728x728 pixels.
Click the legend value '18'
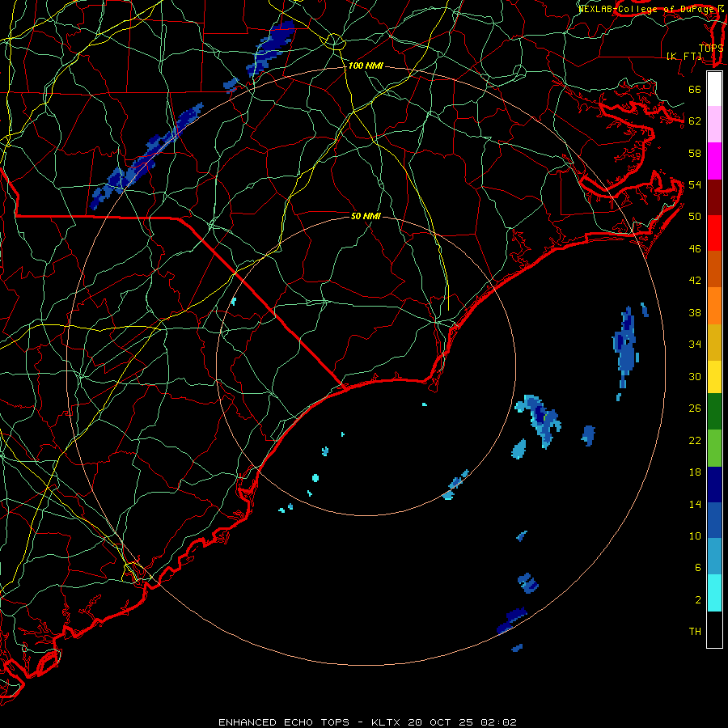(695, 472)
